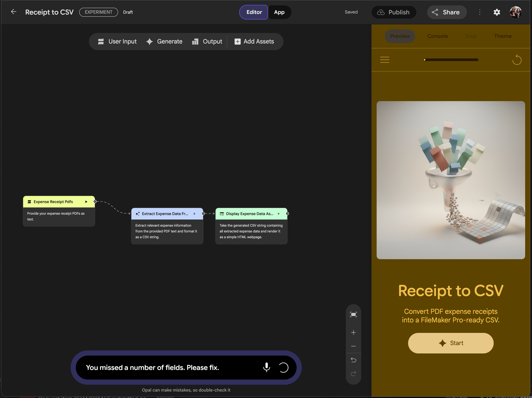Open the Theme tab
This screenshot has width=532, height=398.
[x=503, y=36]
